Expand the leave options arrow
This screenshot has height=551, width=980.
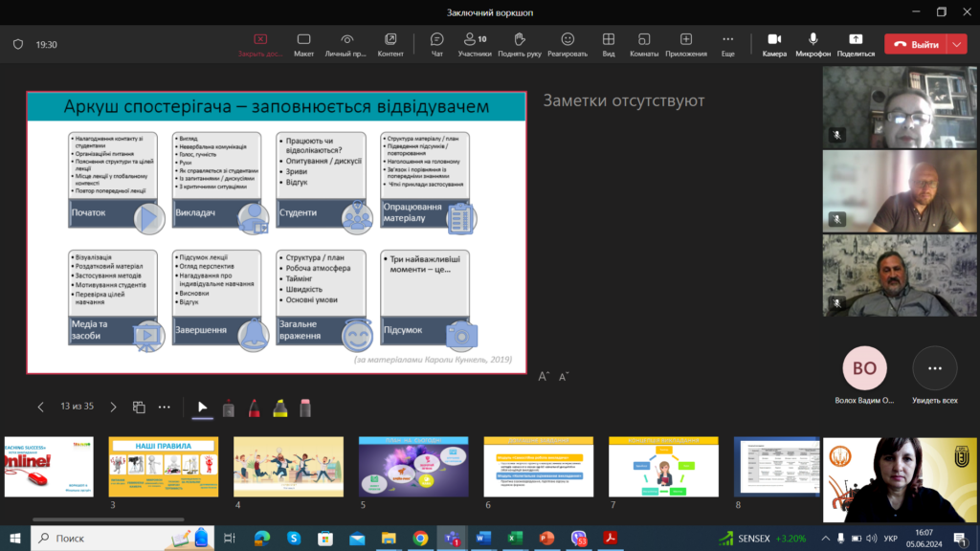tap(958, 44)
